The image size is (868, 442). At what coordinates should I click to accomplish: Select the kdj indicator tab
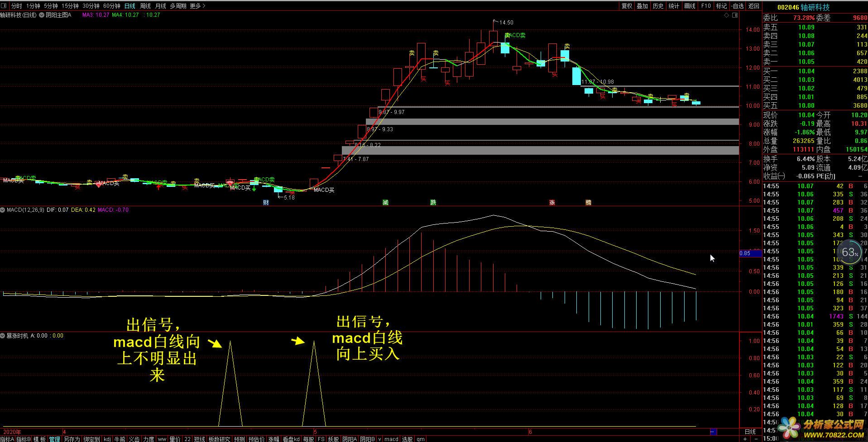(107, 439)
